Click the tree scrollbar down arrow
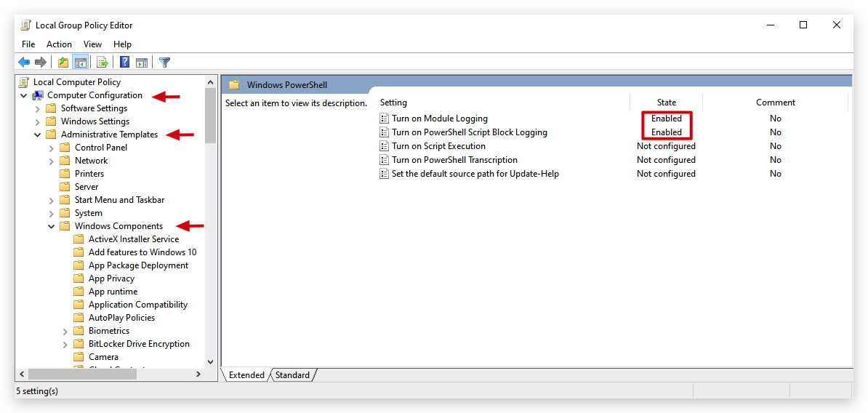 click(x=210, y=361)
